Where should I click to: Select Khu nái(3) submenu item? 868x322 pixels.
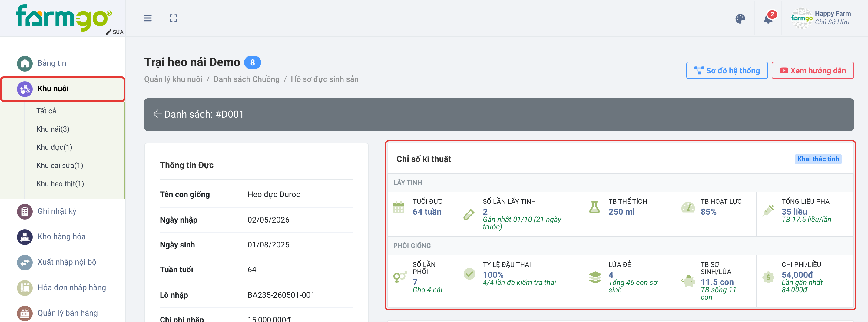(53, 129)
